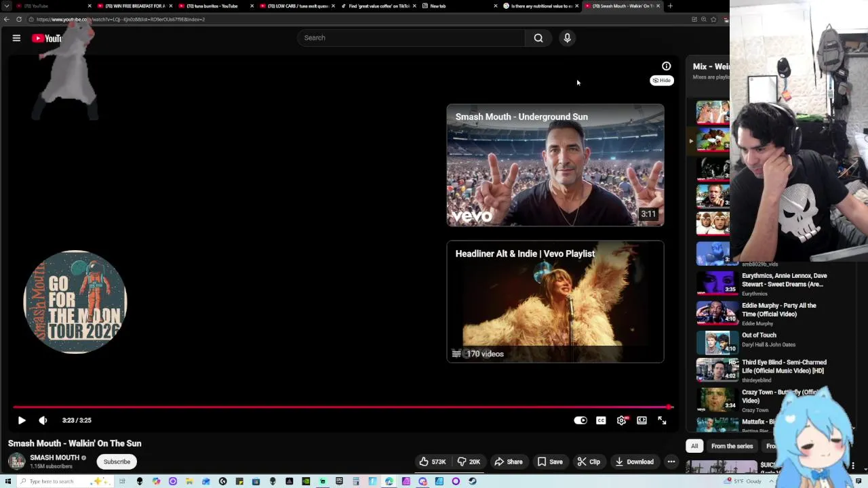The height and width of the screenshot is (488, 868).
Task: Open the YouTube hamburger guide menu
Action: tap(16, 38)
